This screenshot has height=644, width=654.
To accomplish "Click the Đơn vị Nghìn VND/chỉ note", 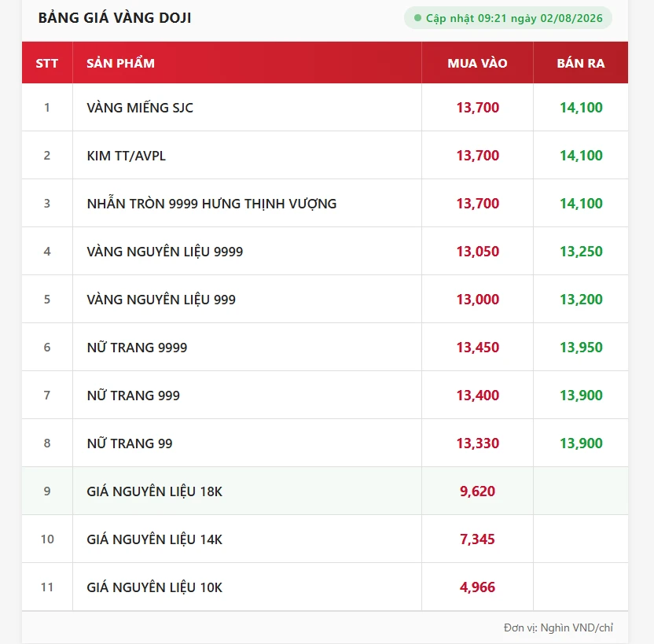I will pyautogui.click(x=558, y=627).
